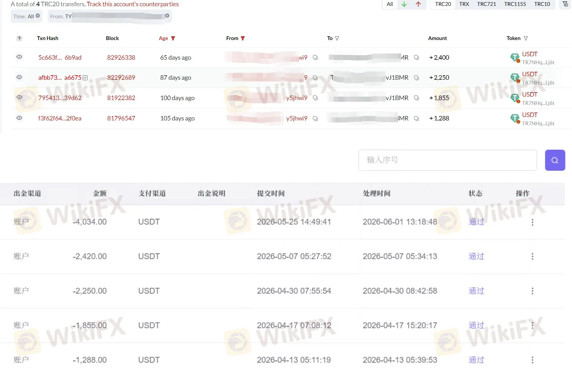
Task: Open actions menu for the -4,034.00 withdrawal
Action: (532, 222)
